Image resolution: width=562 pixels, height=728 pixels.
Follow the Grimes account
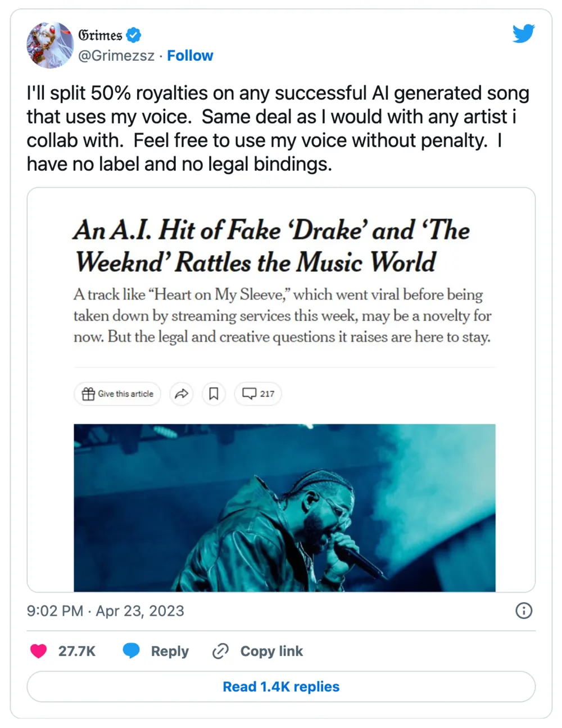click(190, 56)
